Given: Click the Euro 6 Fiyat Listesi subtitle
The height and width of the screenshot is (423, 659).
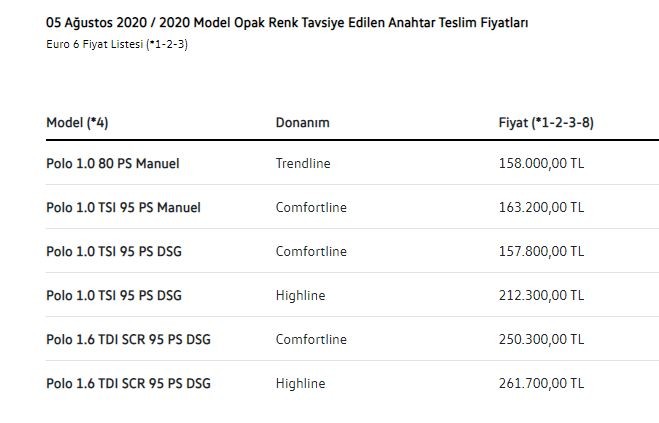Looking at the screenshot, I should pyautogui.click(x=117, y=44).
